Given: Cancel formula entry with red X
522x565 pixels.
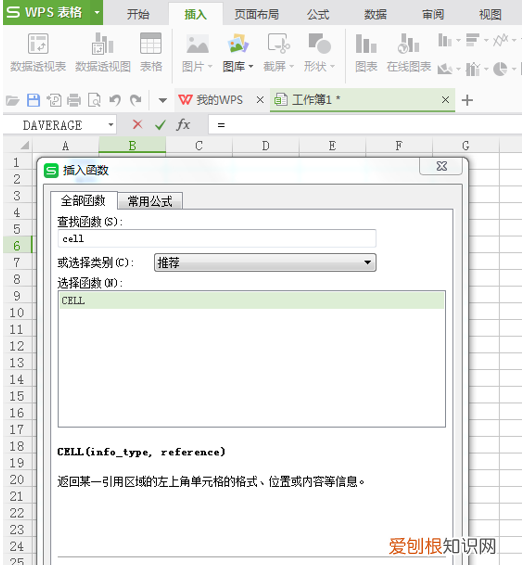Looking at the screenshot, I should (137, 125).
